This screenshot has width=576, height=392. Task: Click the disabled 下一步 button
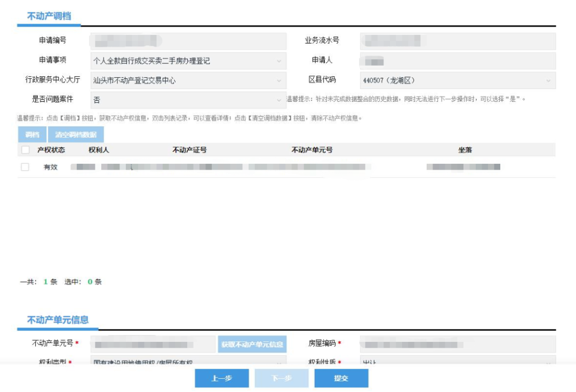281,379
